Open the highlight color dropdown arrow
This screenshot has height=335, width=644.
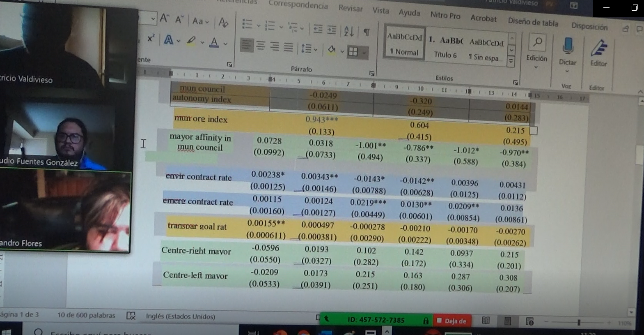pos(202,42)
